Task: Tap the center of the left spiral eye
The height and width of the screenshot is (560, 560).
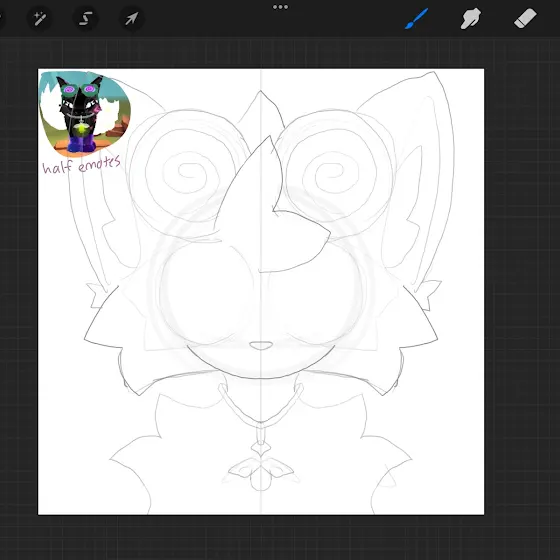Action: point(190,172)
